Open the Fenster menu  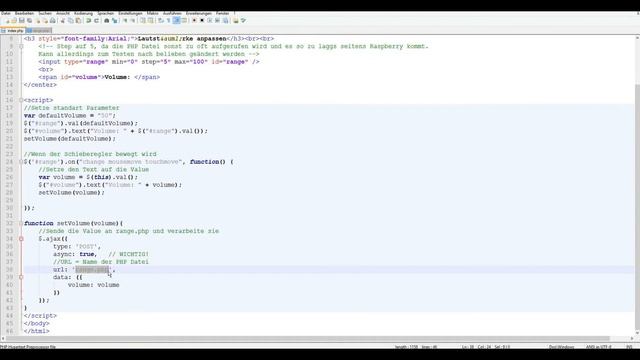coord(222,13)
